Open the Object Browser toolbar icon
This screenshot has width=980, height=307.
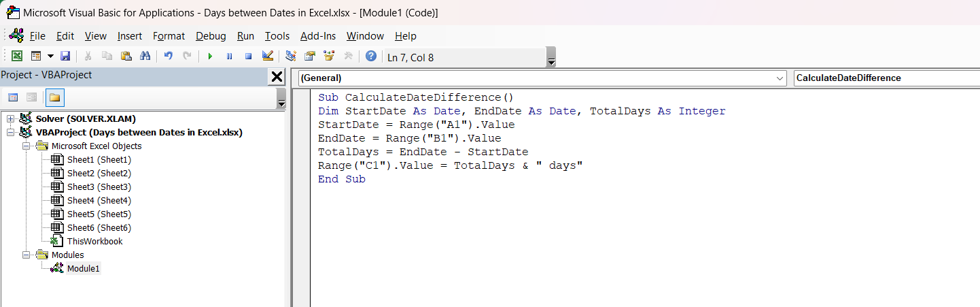(x=329, y=56)
